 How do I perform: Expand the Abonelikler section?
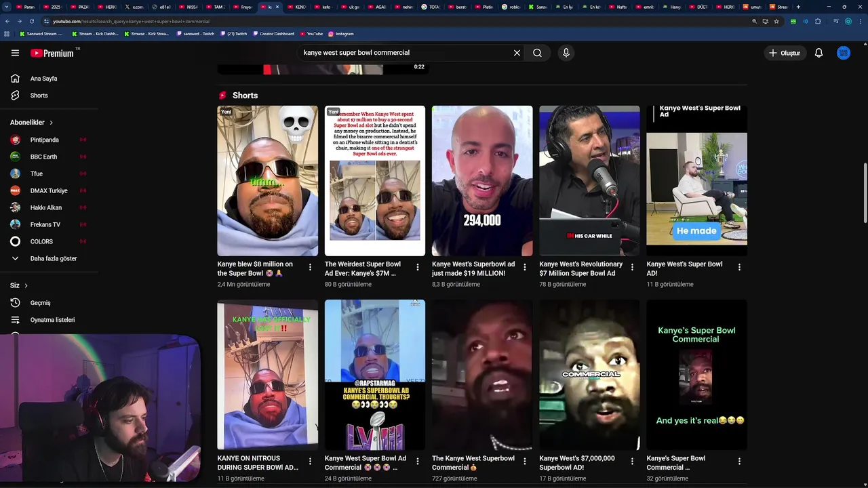click(x=32, y=123)
